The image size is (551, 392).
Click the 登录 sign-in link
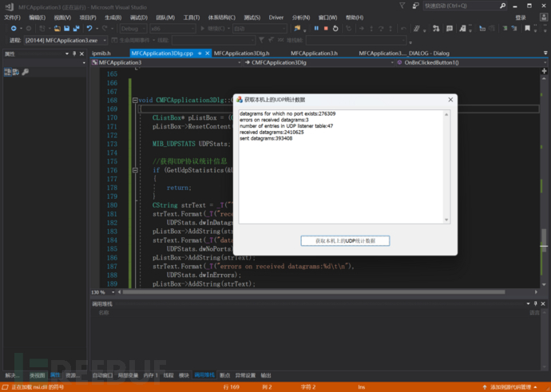pyautogui.click(x=520, y=17)
